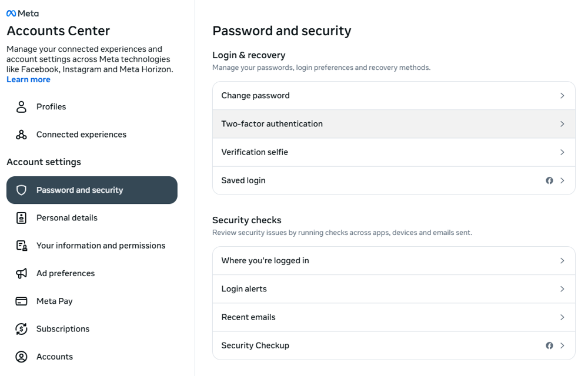Click the Facebook icon next to Saved login
588x376 pixels.
pyautogui.click(x=549, y=180)
